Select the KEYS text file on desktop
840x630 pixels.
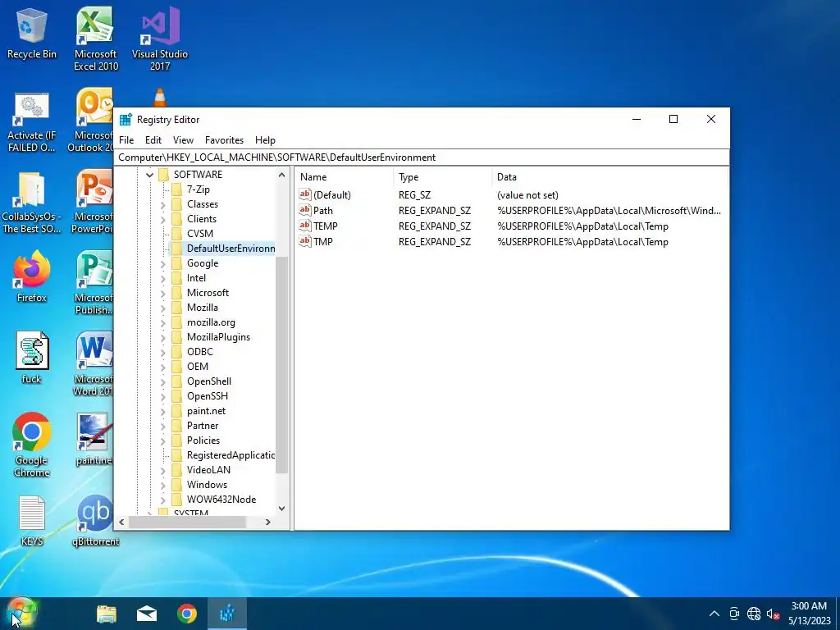pos(32,521)
